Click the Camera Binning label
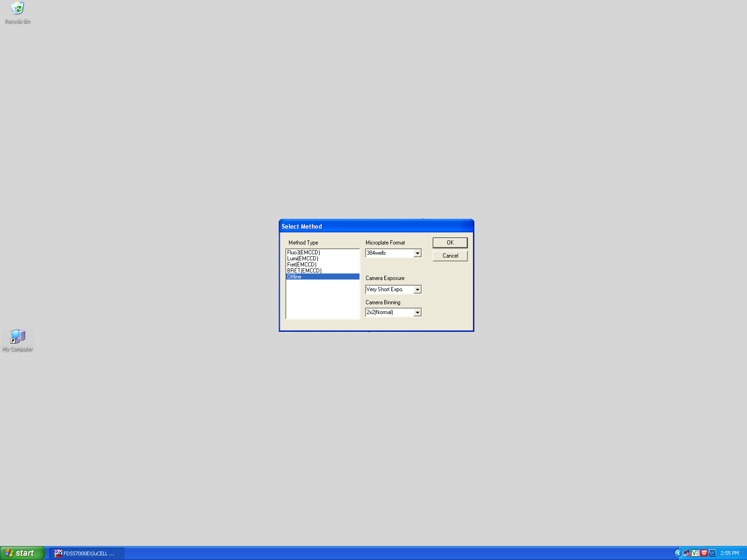This screenshot has height=560, width=747. point(383,302)
